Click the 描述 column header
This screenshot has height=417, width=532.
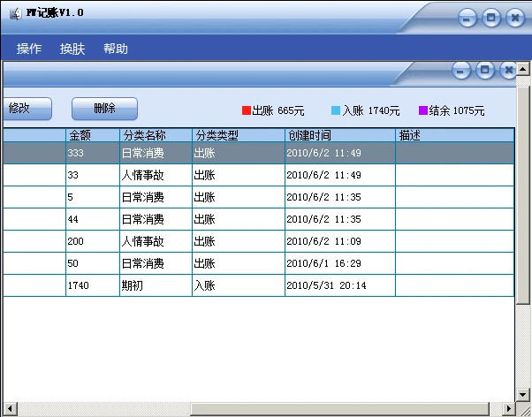click(454, 135)
